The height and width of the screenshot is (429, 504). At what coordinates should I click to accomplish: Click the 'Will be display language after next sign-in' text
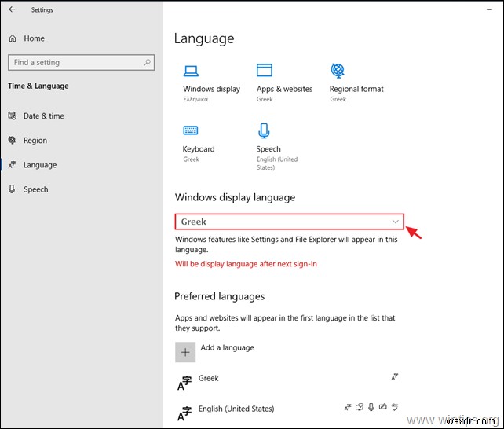246,264
